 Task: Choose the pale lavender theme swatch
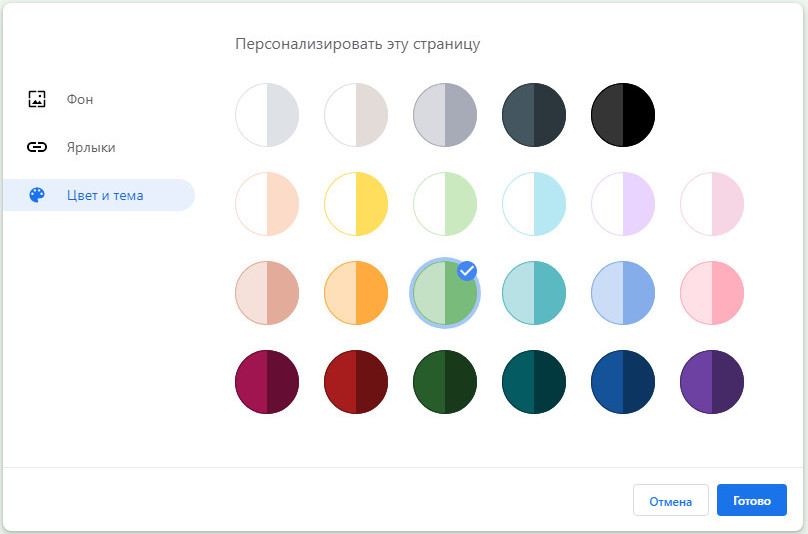click(623, 204)
